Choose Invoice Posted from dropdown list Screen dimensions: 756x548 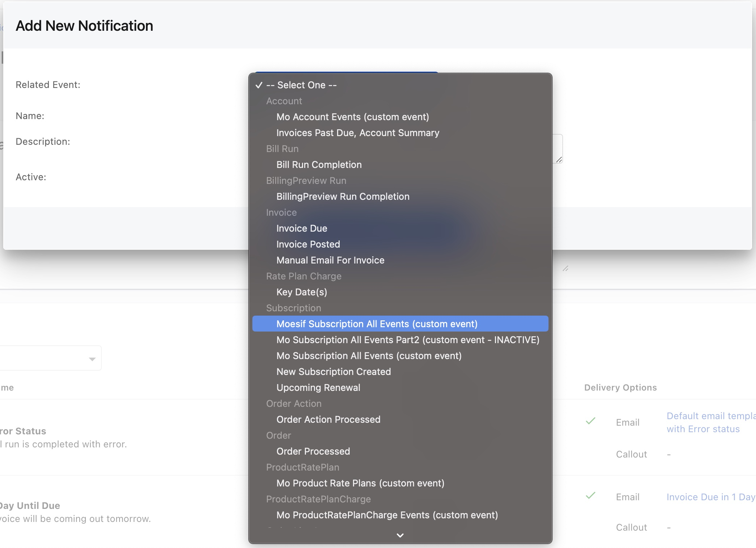pos(308,244)
